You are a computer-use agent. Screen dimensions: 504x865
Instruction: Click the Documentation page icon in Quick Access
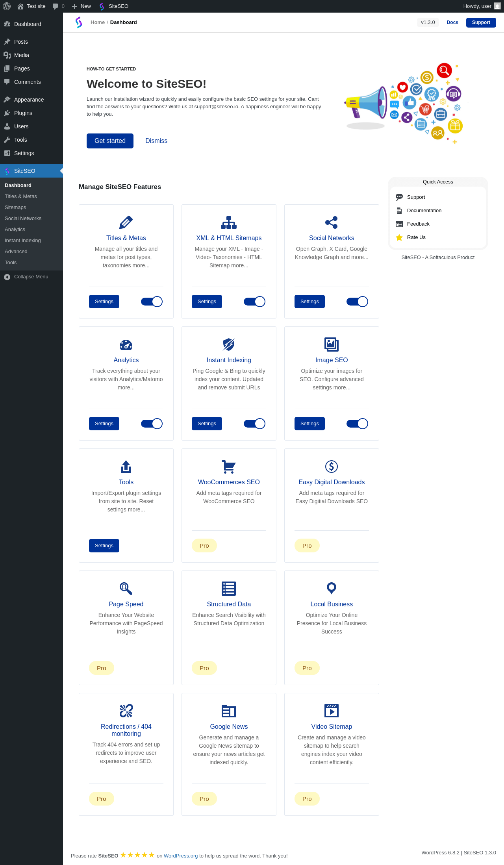[399, 211]
